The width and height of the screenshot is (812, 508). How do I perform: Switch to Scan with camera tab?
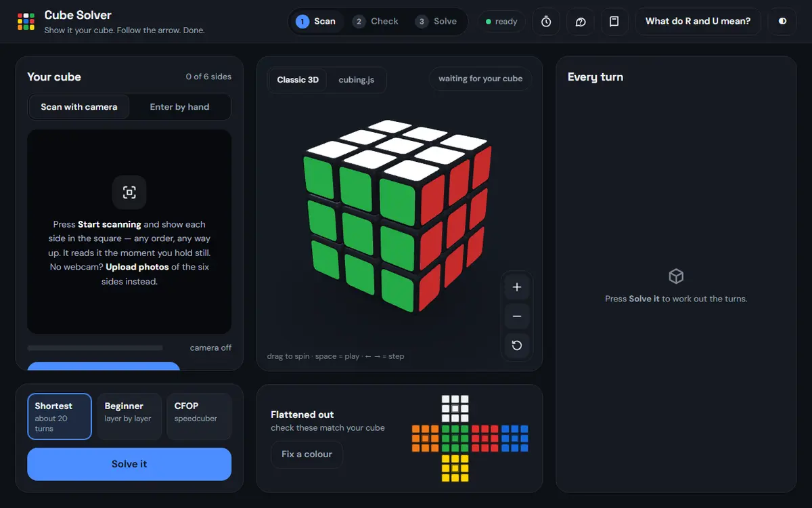[x=79, y=107]
